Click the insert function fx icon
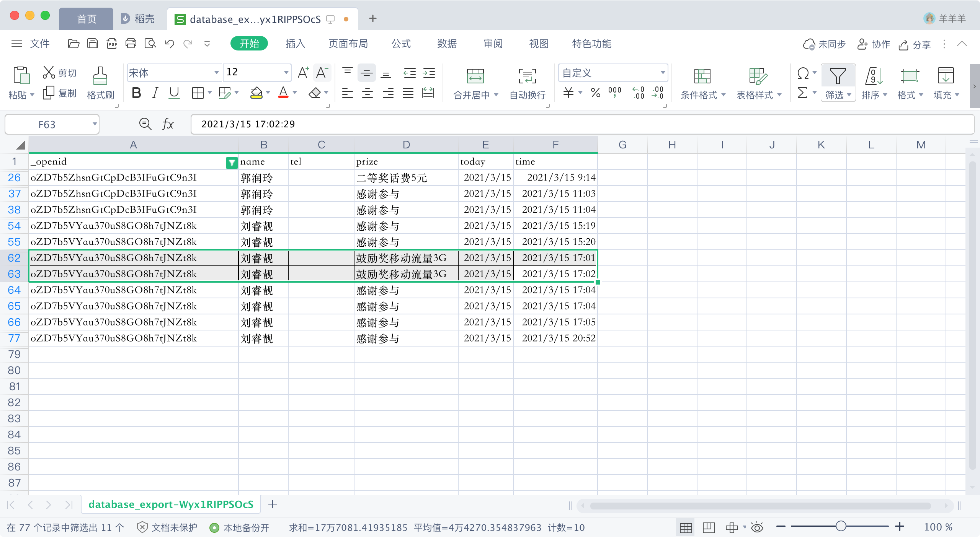This screenshot has height=537, width=980. [x=168, y=124]
